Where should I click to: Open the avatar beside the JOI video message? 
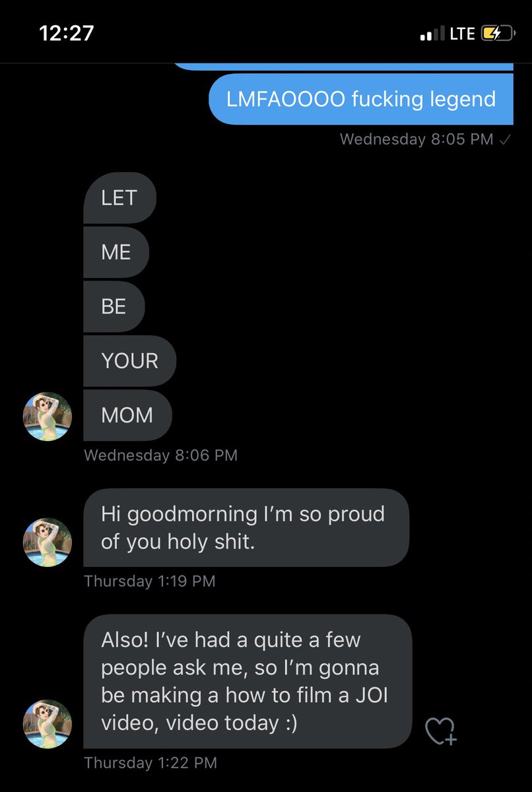48,724
